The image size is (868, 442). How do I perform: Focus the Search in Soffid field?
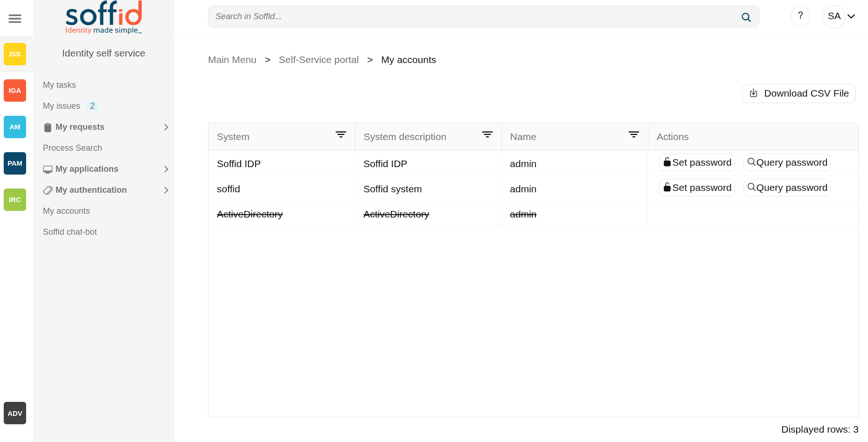coord(471,17)
